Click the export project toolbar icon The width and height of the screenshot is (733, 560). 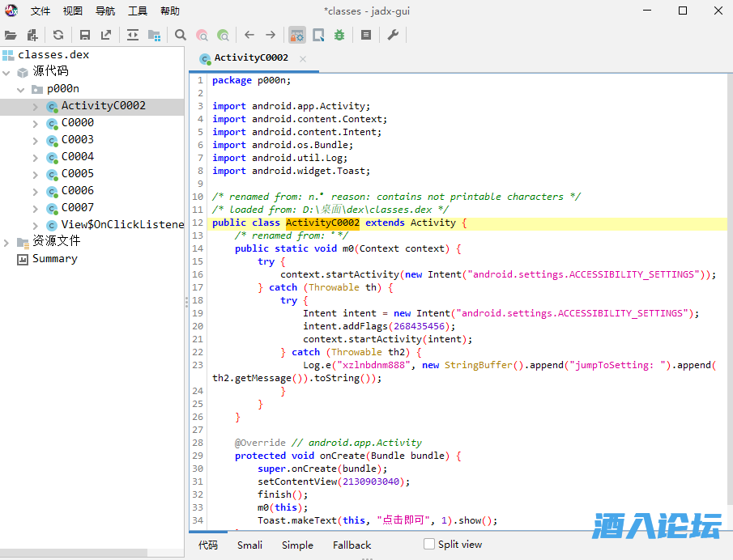[106, 35]
